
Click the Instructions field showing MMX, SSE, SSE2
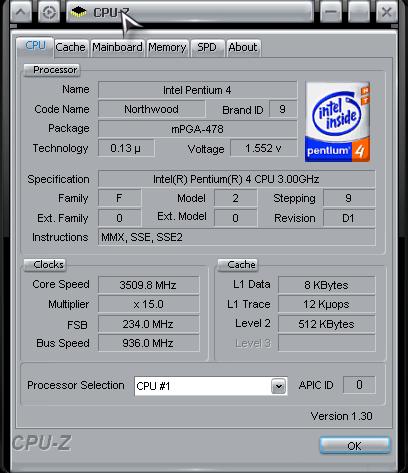pyautogui.click(x=237, y=237)
